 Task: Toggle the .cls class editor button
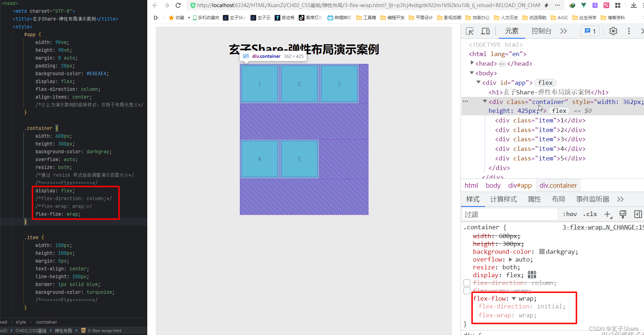(590, 214)
